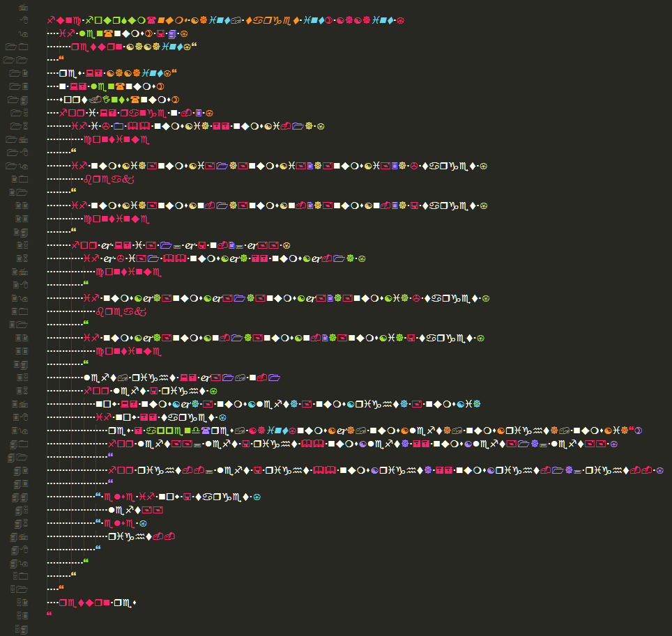Click the 'return [][]int{}' line near the top
Image resolution: width=672 pixels, height=636 pixels.
[134, 47]
